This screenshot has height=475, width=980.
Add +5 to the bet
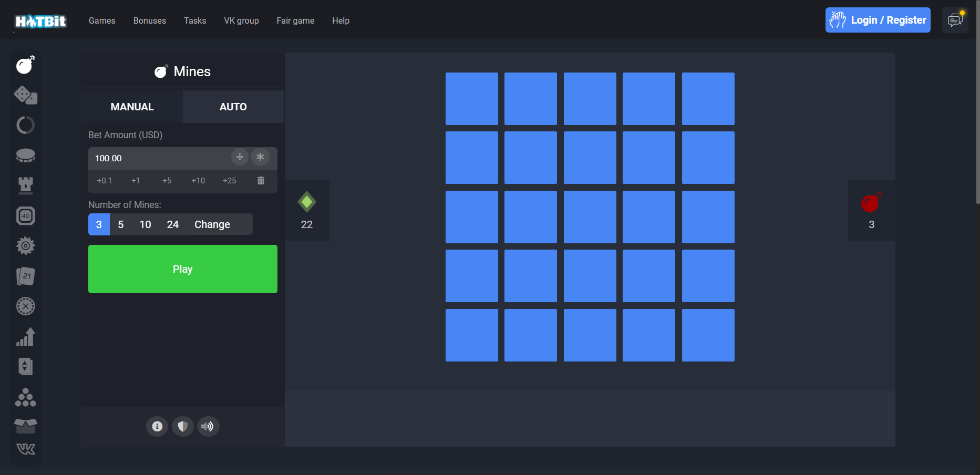[x=167, y=180]
